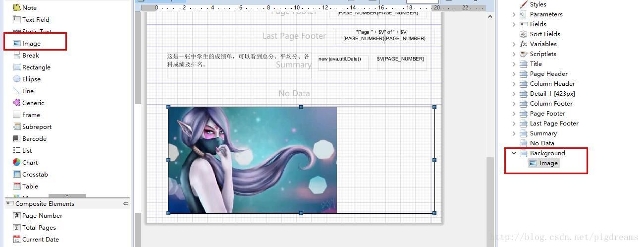Select the No Data band in outline
The height and width of the screenshot is (247, 644).
[x=537, y=143]
